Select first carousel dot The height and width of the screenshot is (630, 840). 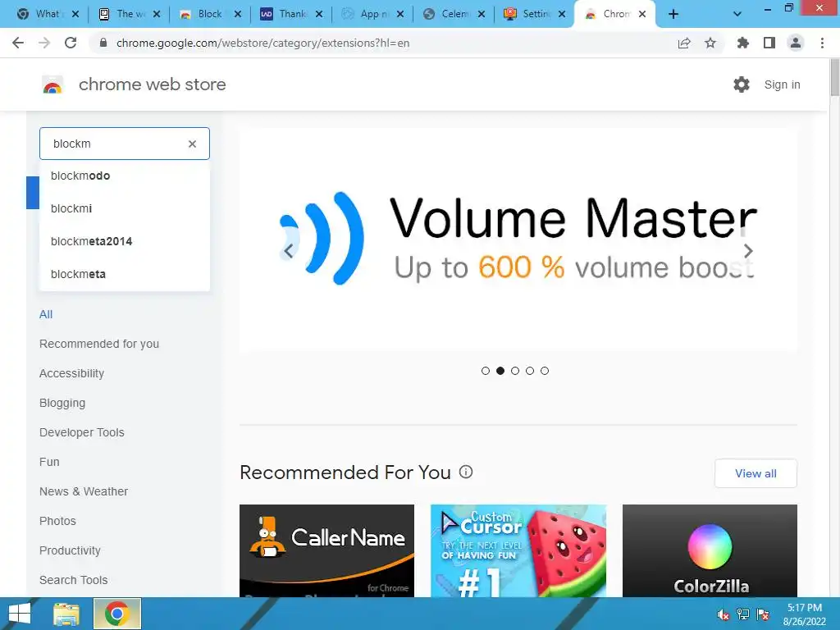(x=486, y=371)
